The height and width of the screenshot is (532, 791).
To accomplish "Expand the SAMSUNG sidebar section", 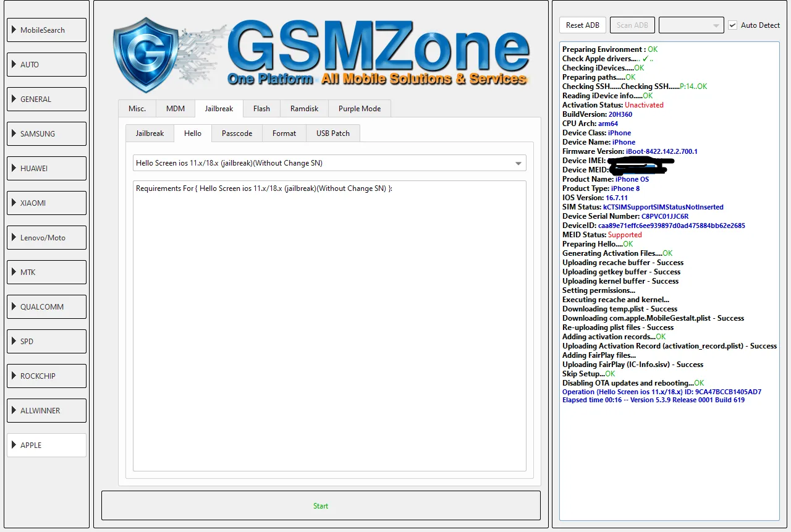I will point(46,134).
